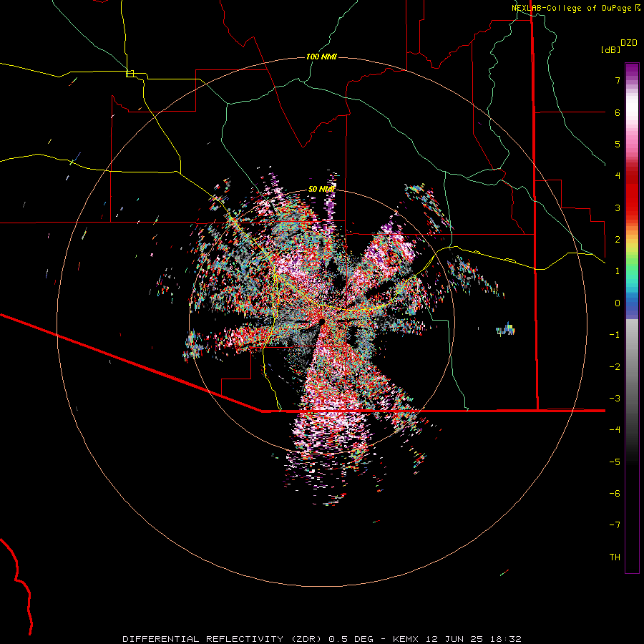This screenshot has height=644, width=644.
Task: Click the -3 scale value
Action: coord(615,399)
